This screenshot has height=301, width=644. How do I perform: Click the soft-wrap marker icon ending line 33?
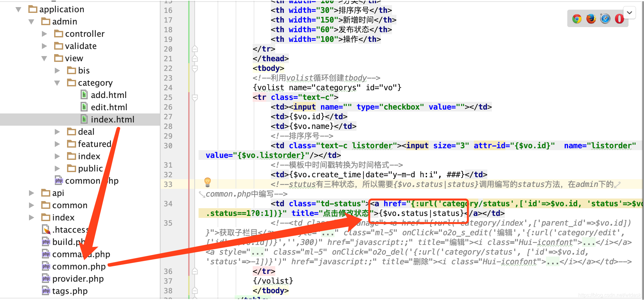pyautogui.click(x=617, y=185)
